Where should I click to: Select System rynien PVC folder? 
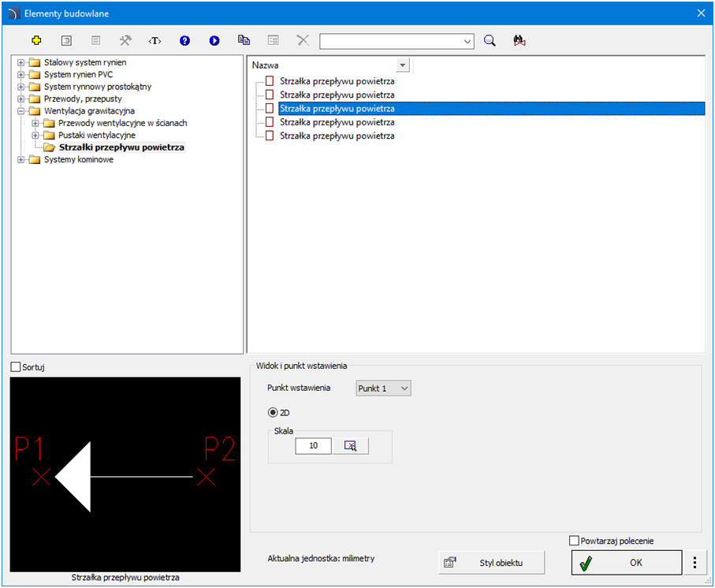pos(77,75)
